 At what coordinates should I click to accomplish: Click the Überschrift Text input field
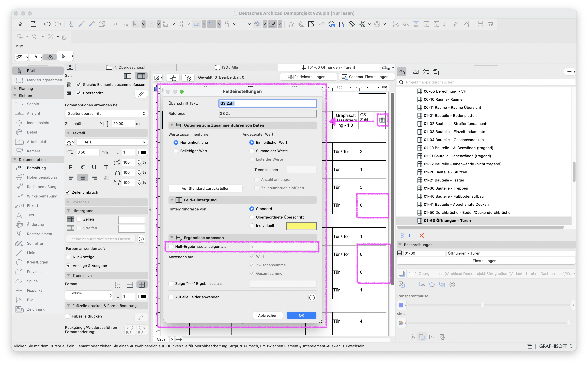tap(268, 103)
